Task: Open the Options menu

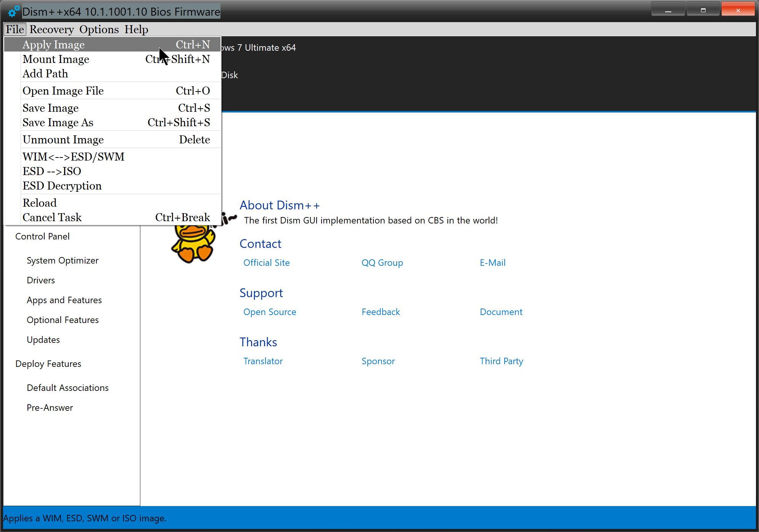Action: 99,29
